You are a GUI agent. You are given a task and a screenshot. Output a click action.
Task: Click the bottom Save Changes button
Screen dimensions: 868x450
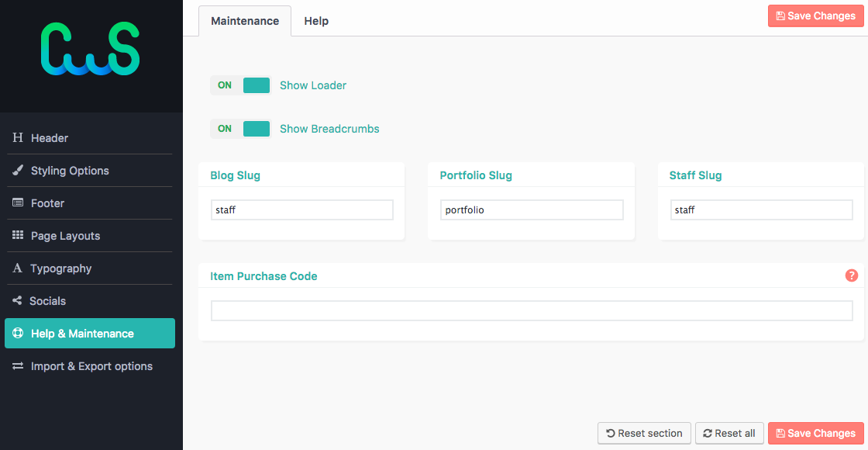coord(816,434)
